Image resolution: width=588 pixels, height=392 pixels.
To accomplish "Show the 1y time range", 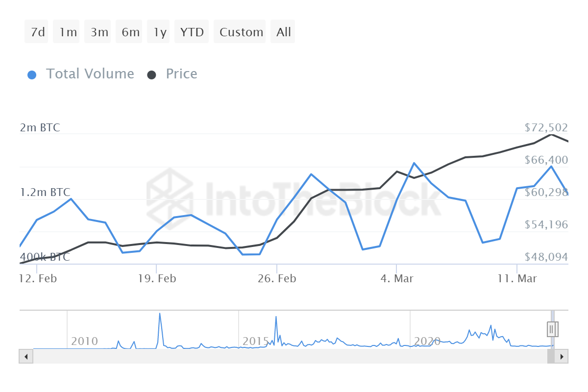I will click(x=160, y=32).
